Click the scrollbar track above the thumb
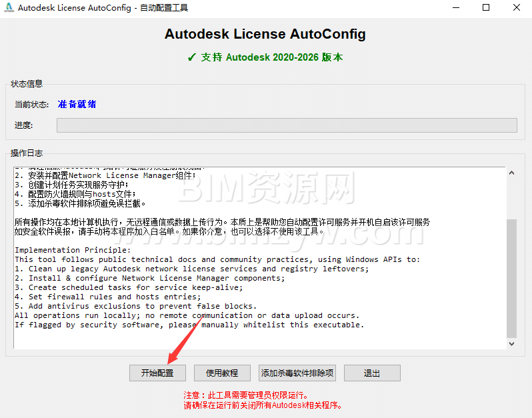This screenshot has height=418, width=532. [511, 197]
